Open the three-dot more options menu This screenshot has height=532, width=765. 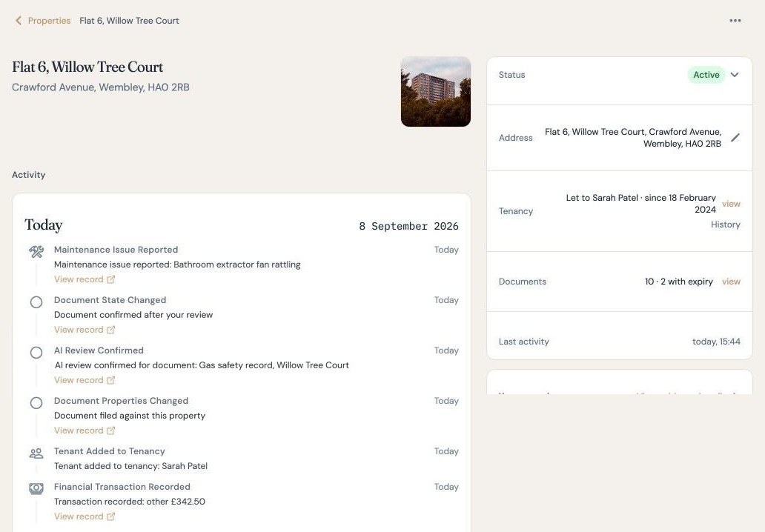735,21
